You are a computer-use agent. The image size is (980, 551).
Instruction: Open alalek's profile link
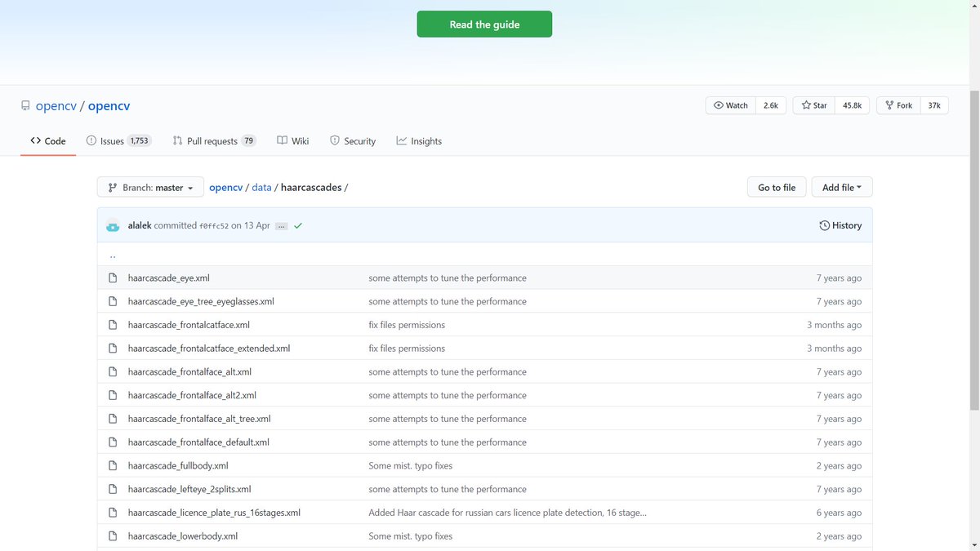[x=140, y=226]
